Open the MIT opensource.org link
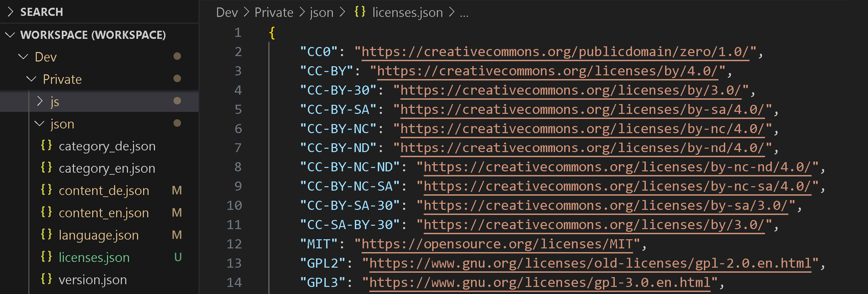 (497, 244)
